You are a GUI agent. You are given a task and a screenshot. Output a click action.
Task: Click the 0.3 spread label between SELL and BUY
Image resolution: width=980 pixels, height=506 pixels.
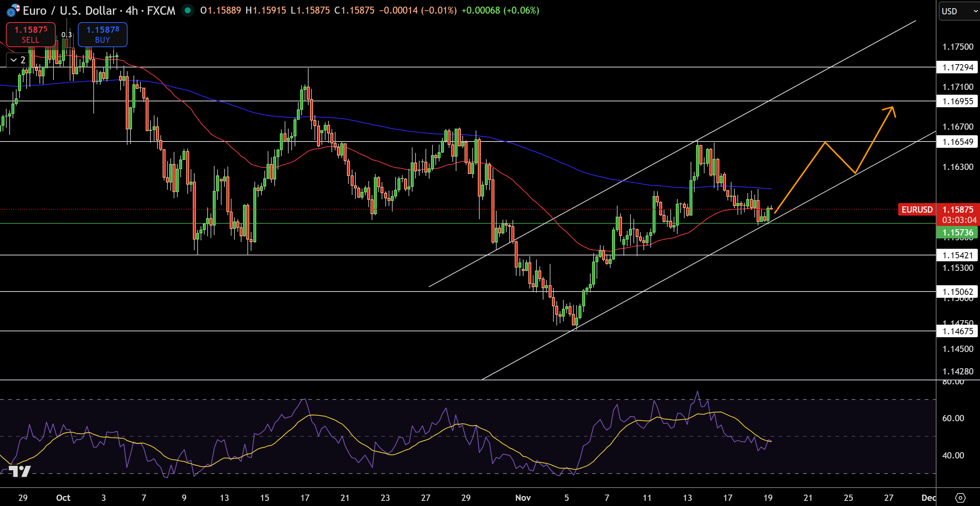coord(67,34)
